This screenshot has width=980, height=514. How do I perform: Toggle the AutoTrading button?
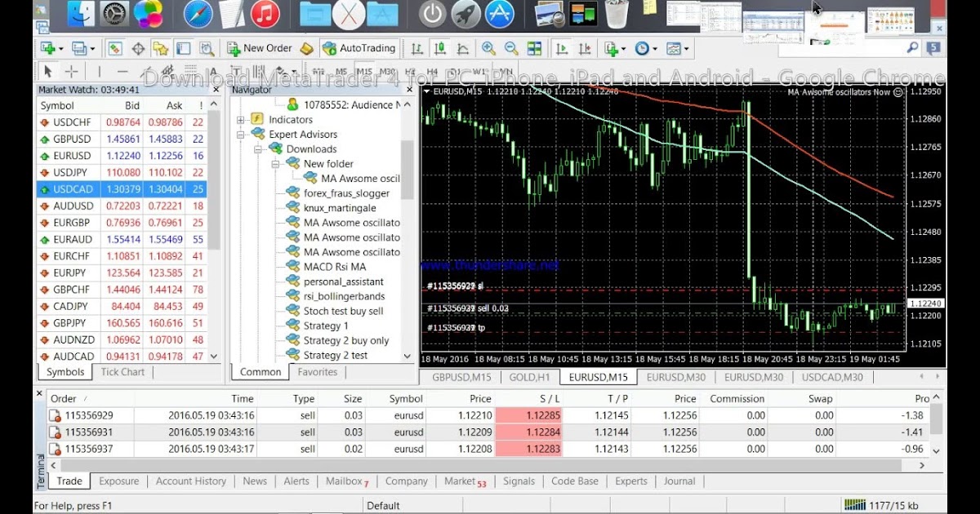coord(359,48)
